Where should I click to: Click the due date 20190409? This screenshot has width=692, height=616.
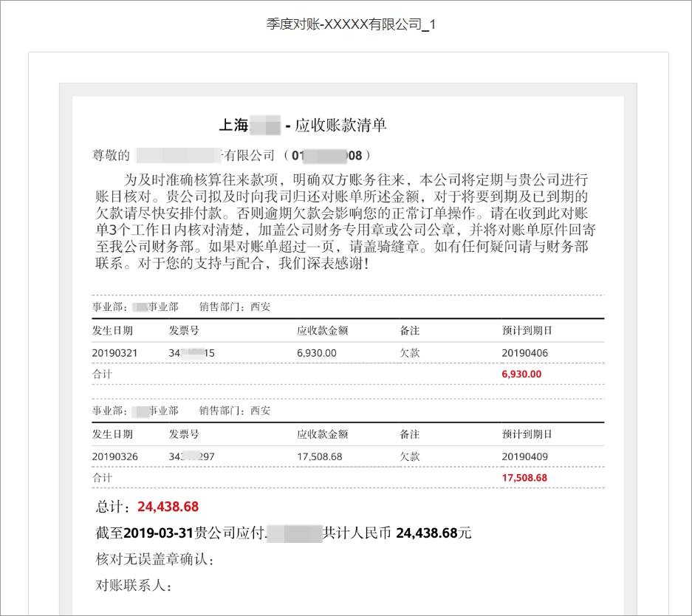point(518,456)
